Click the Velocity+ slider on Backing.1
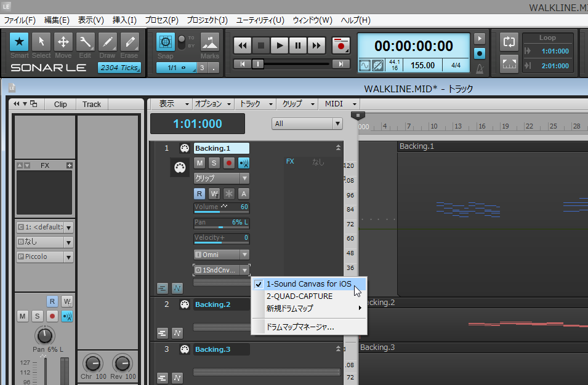This screenshot has height=385, width=588. (x=221, y=238)
